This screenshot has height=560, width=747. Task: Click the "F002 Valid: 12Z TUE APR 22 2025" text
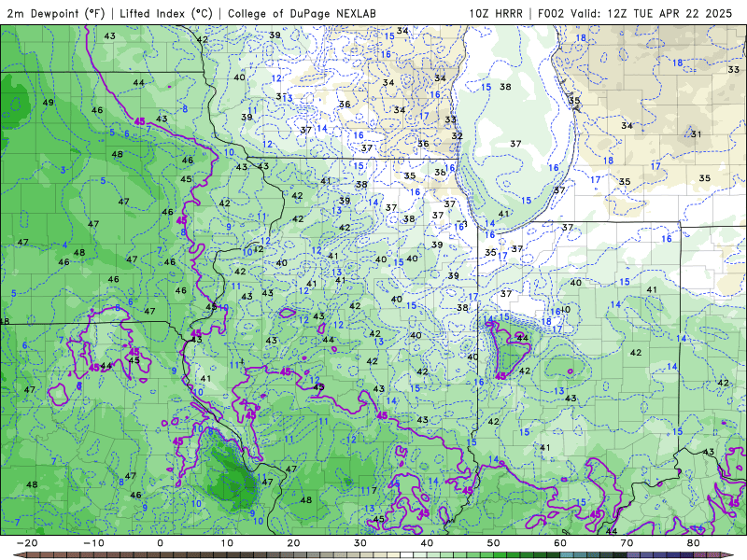click(x=635, y=13)
